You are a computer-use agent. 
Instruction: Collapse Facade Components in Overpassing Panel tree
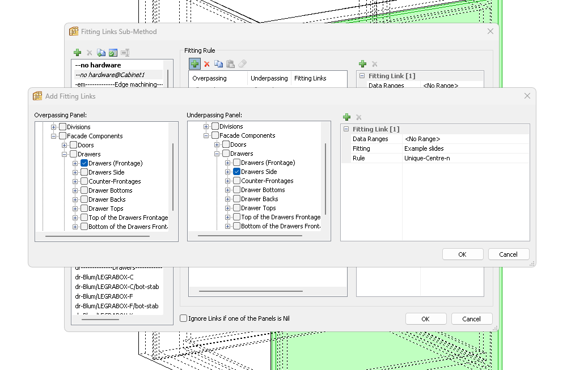54,136
